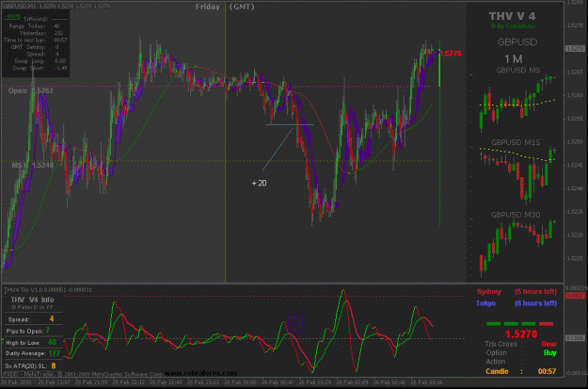Click the 'MS1: 1.5246' pivot label
Viewport: 588px width, 389px height.
tap(33, 165)
